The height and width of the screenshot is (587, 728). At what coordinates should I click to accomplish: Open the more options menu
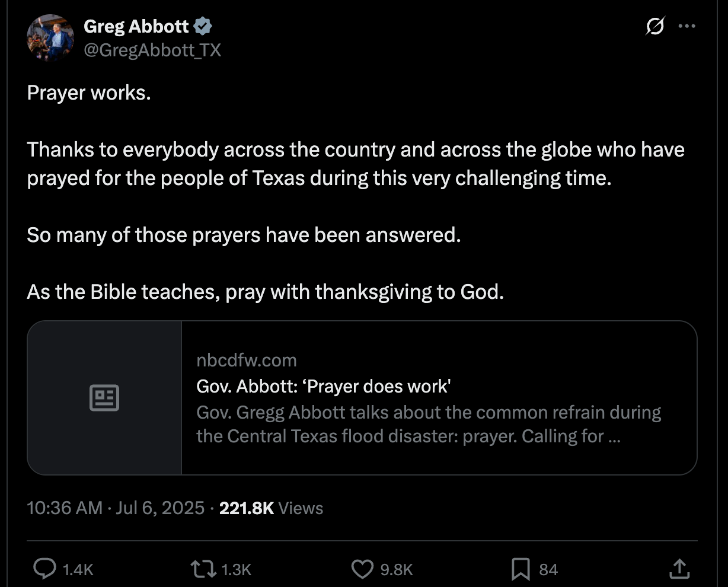click(687, 26)
